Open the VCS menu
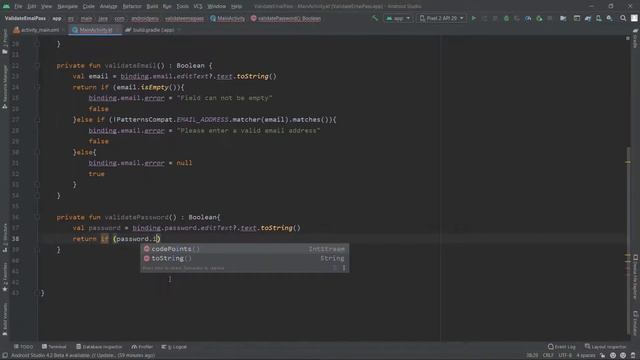This screenshot has height=360, width=640. point(198,7)
